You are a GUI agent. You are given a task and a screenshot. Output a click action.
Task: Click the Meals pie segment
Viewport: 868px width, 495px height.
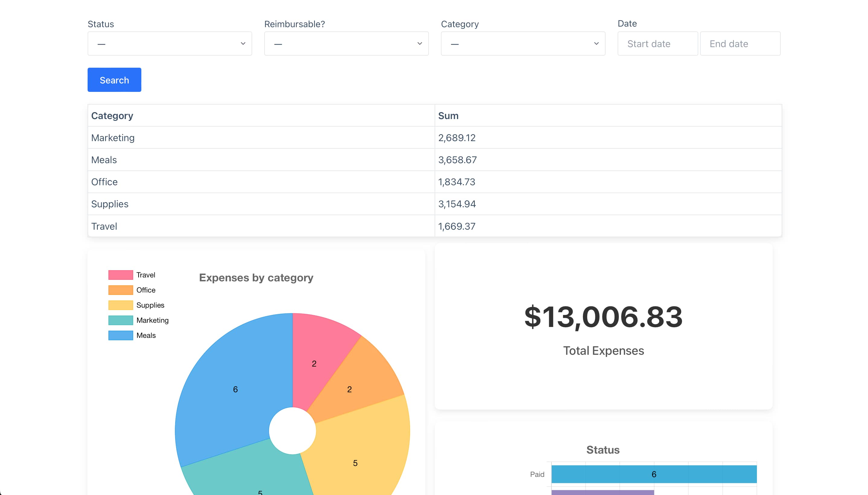[236, 389]
